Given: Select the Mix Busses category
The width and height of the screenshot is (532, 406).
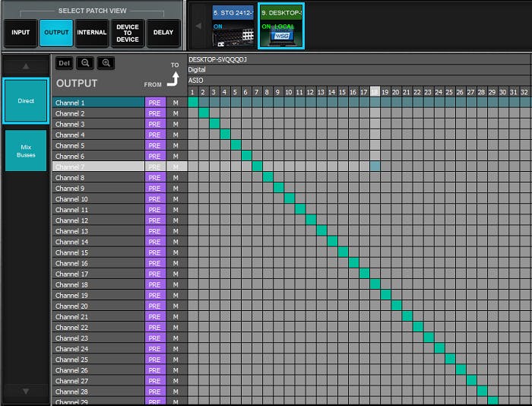Looking at the screenshot, I should (x=26, y=151).
